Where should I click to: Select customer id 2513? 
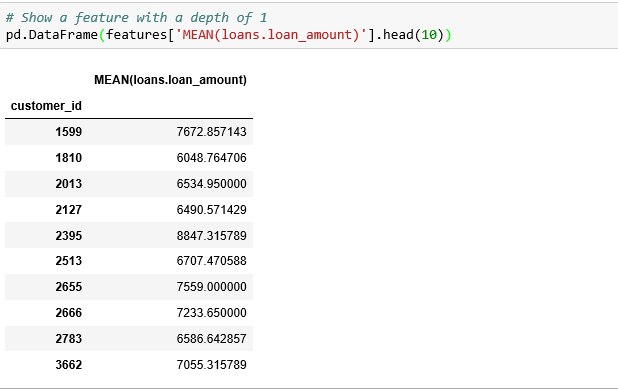(x=69, y=261)
